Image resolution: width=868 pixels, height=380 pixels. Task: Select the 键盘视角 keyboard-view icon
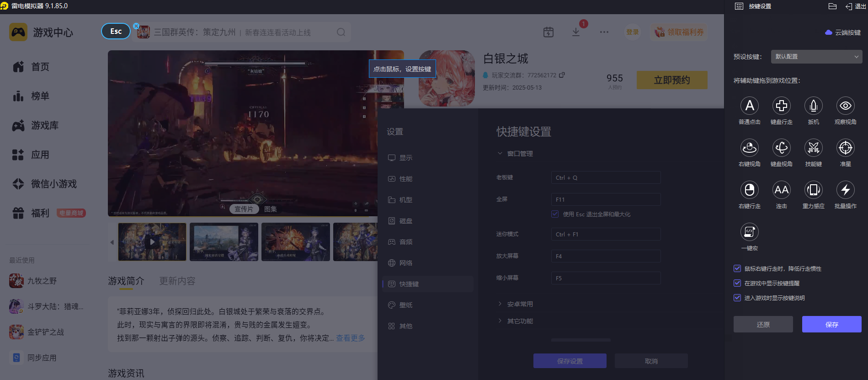click(x=782, y=148)
